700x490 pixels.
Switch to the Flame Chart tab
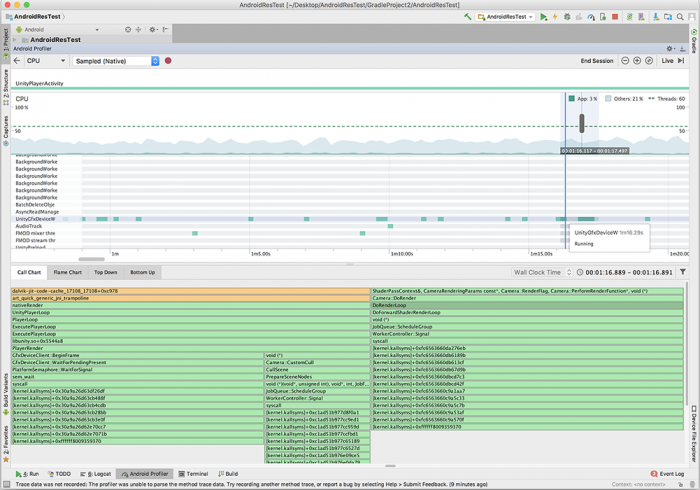(x=68, y=272)
